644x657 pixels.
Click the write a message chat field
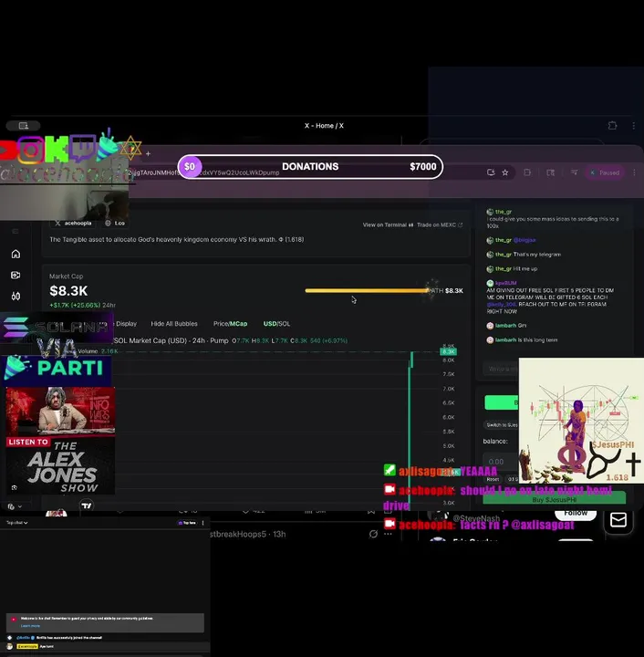click(501, 369)
